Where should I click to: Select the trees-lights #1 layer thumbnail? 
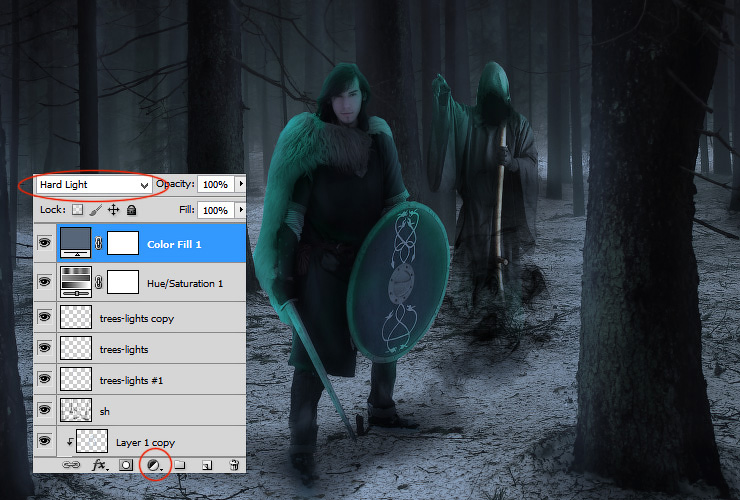tap(76, 379)
